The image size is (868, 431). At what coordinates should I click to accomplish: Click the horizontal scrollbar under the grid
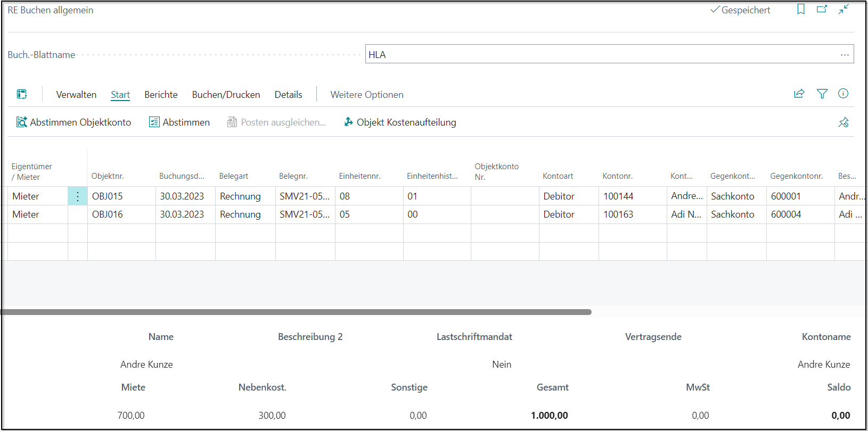point(296,312)
